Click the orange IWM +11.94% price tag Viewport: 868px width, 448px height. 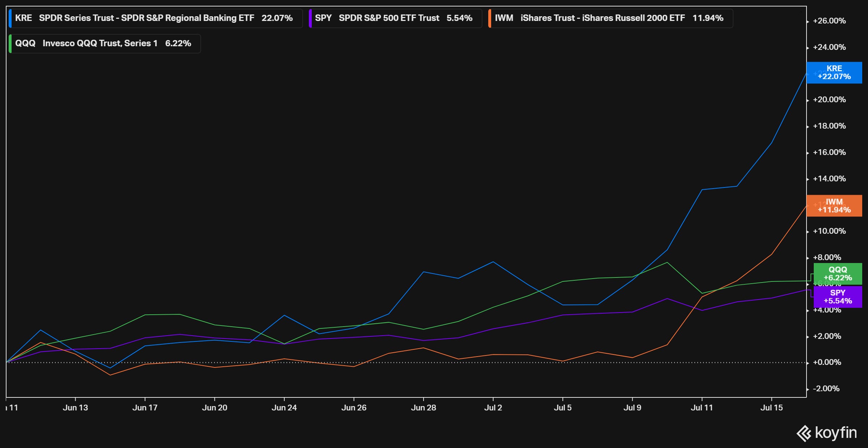[834, 206]
